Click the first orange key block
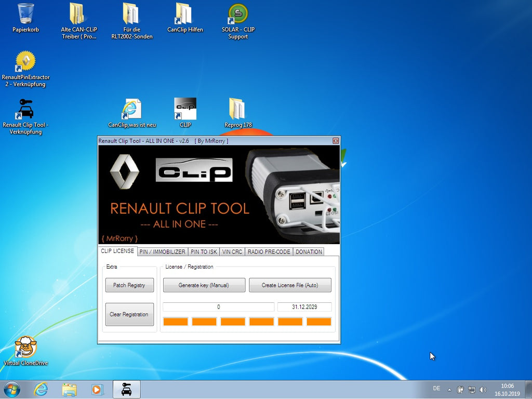Screen dimensions: 532x399 tap(175, 322)
